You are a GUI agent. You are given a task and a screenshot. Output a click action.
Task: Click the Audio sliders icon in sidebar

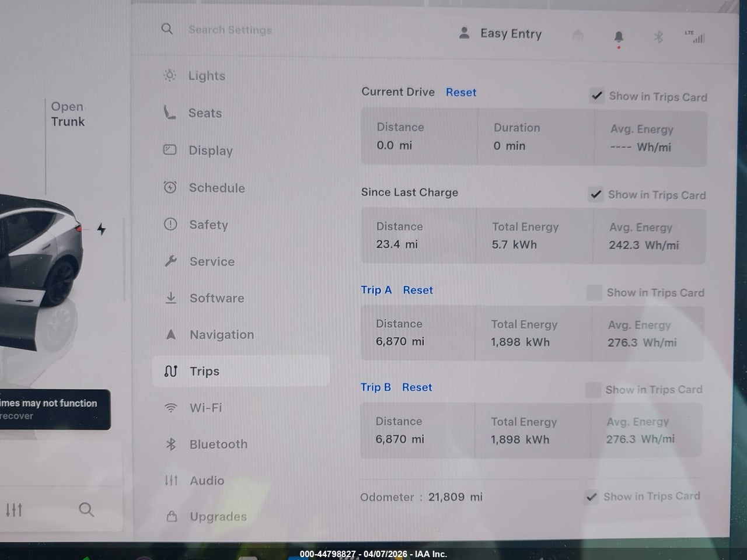coord(171,480)
